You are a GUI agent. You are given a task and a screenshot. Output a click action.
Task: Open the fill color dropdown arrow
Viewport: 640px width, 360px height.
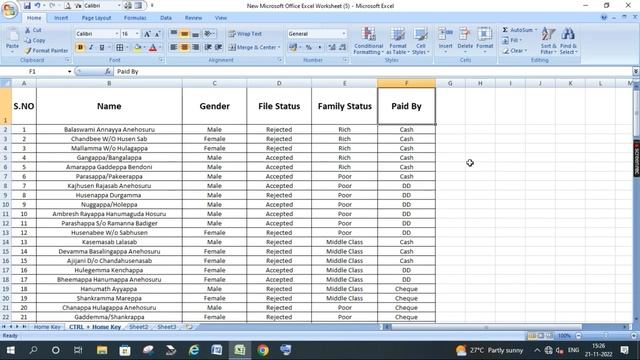pyautogui.click(x=144, y=48)
